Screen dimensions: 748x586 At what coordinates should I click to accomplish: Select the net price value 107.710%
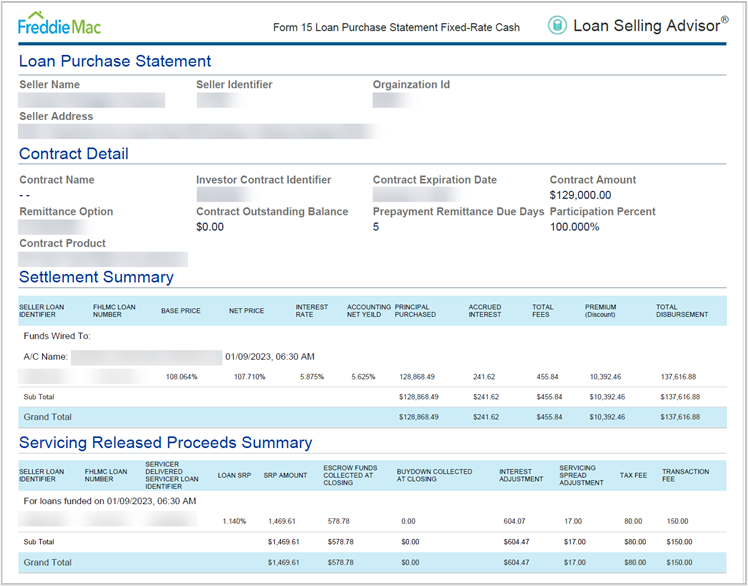[249, 377]
